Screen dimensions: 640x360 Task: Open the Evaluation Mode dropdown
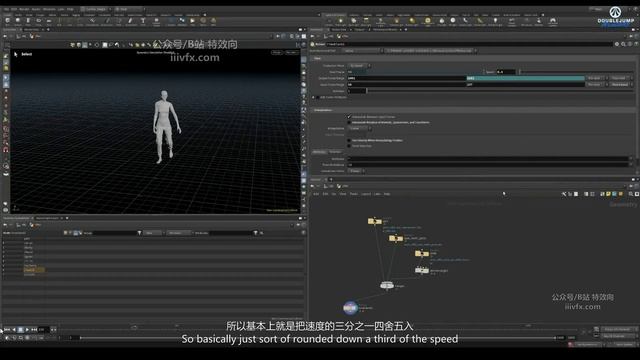[359, 65]
